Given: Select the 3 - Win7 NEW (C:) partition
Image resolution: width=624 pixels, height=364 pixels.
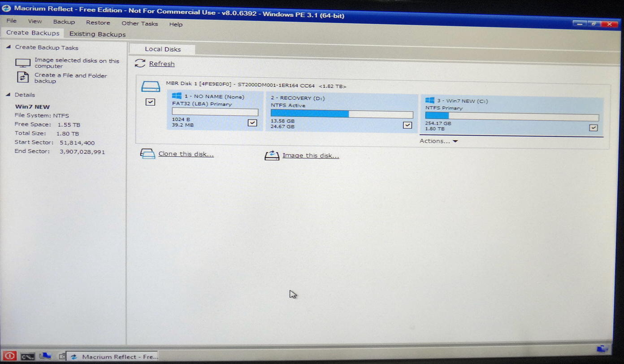Looking at the screenshot, I should (512, 115).
